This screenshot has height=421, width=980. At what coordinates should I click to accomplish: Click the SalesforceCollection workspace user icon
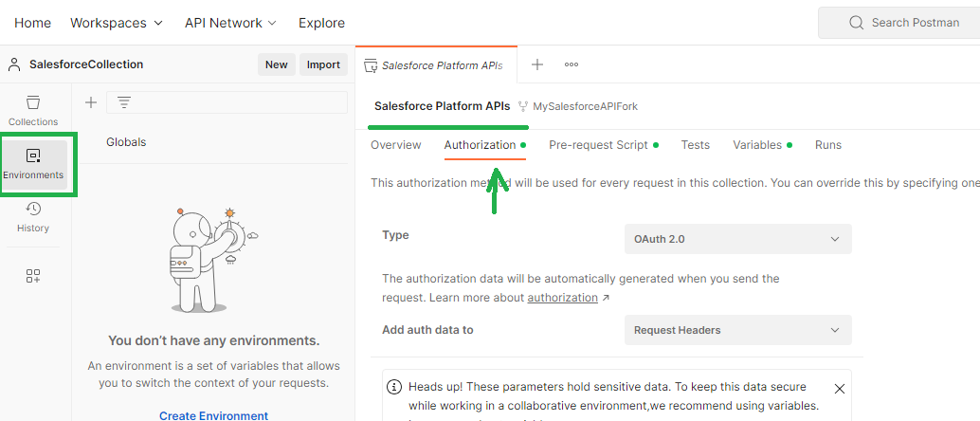(14, 64)
